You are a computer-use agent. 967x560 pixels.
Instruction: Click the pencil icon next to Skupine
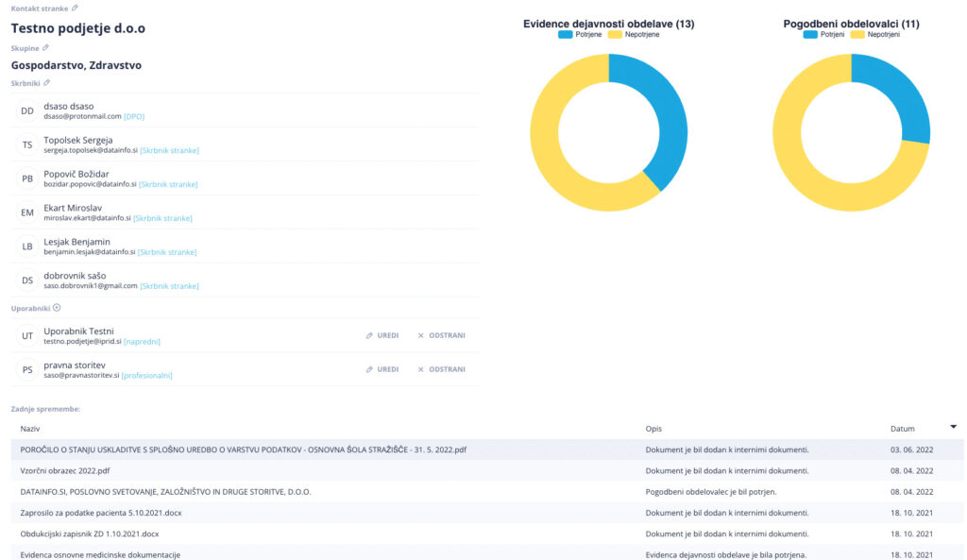(x=44, y=47)
